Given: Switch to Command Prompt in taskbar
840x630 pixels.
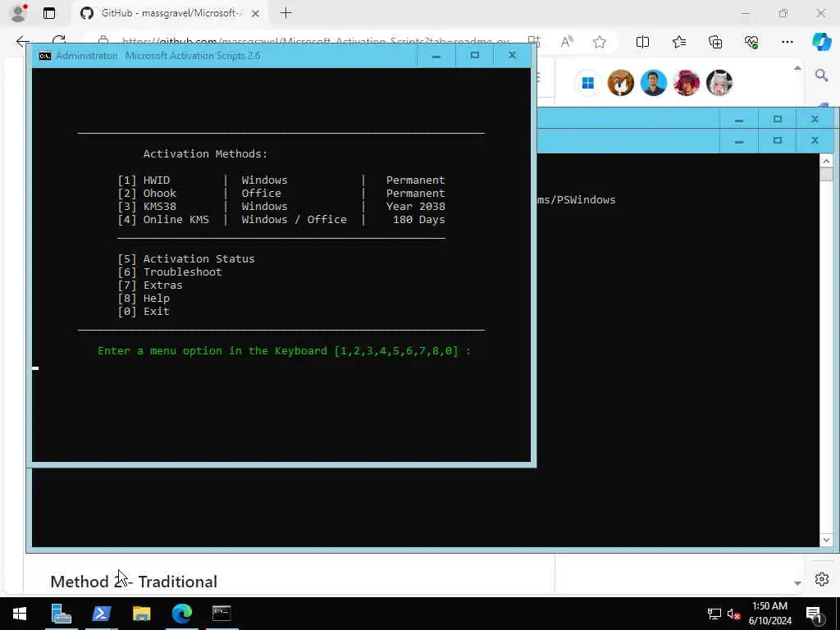Looking at the screenshot, I should point(221,614).
